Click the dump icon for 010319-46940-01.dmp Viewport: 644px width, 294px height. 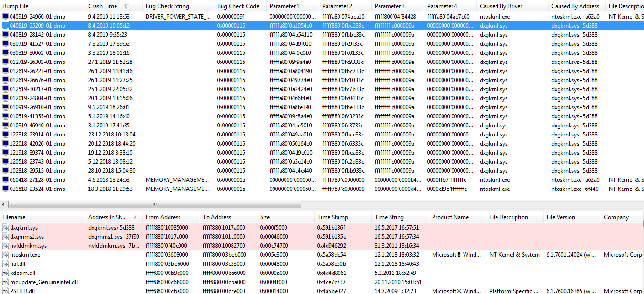pyautogui.click(x=5, y=126)
